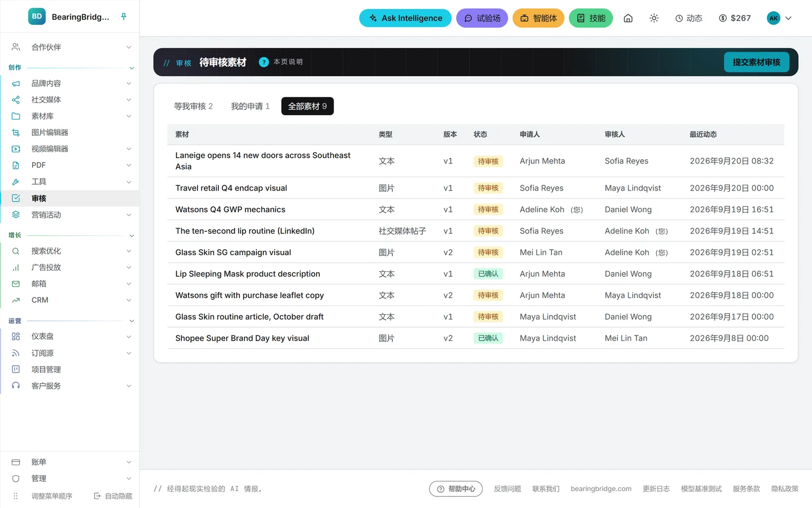This screenshot has height=508, width=812.
Task: Toggle 自动隐藏 for the sidebar
Action: coord(113,496)
